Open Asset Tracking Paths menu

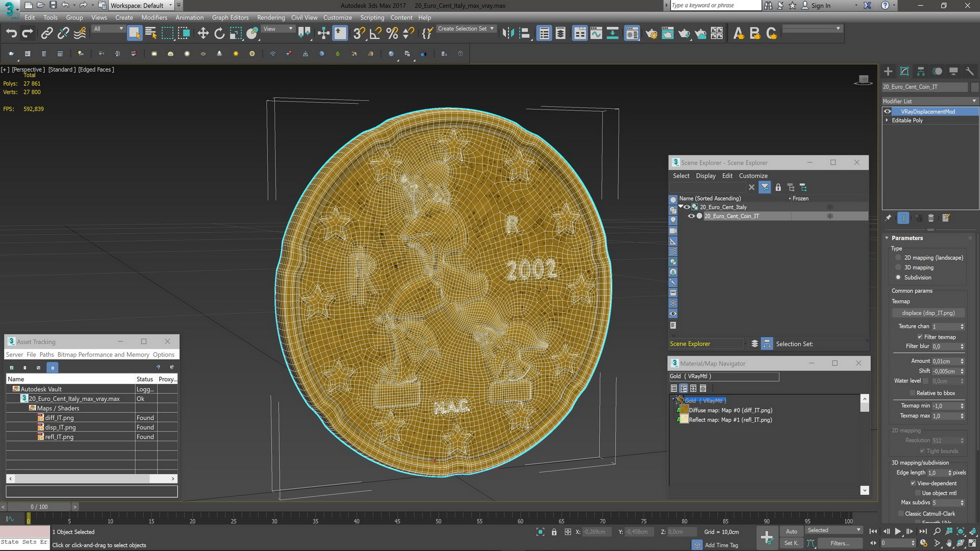46,355
